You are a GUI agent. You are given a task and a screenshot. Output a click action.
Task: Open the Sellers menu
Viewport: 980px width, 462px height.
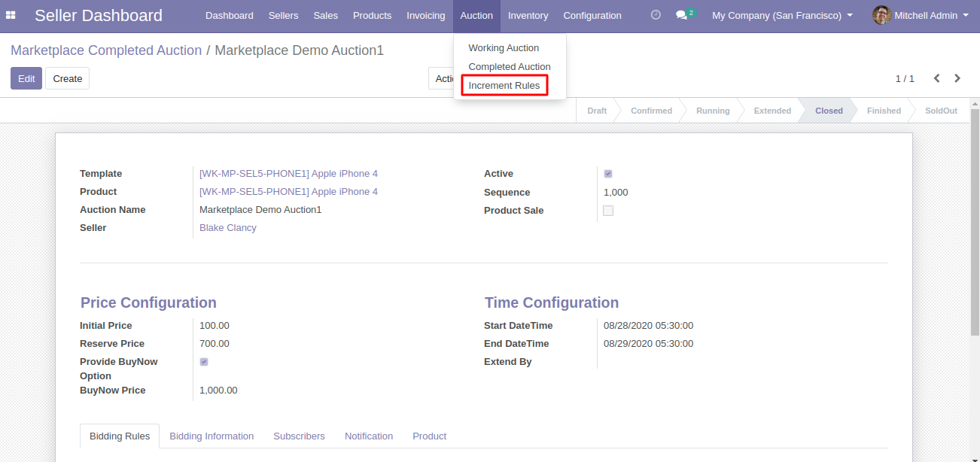(284, 15)
